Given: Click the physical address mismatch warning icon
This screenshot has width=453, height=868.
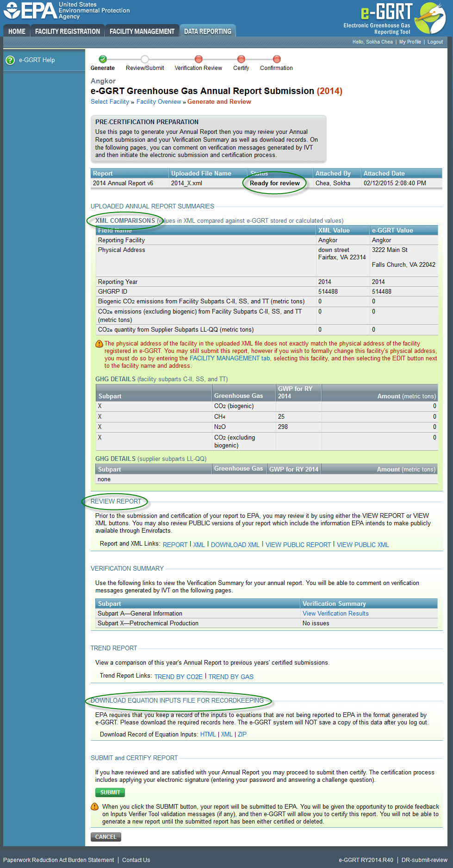Looking at the screenshot, I should [x=99, y=344].
